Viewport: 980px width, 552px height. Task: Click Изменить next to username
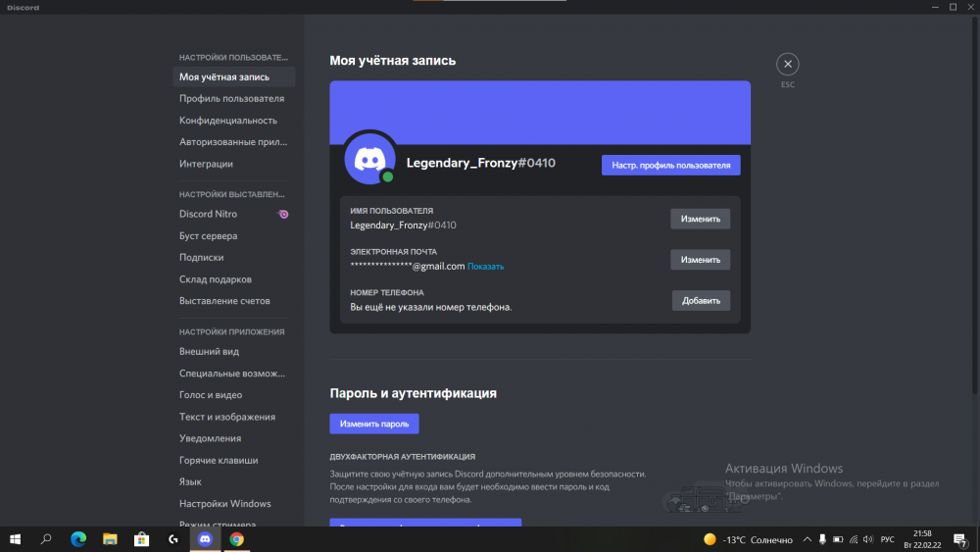(700, 219)
